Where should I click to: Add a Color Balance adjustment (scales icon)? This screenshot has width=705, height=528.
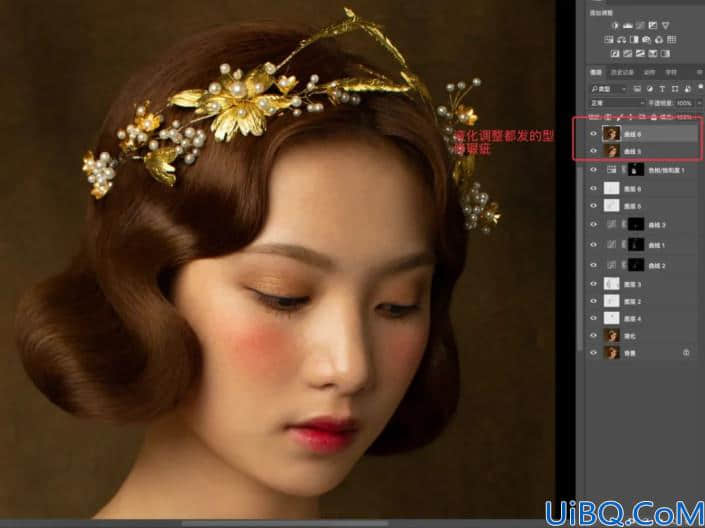[x=622, y=40]
